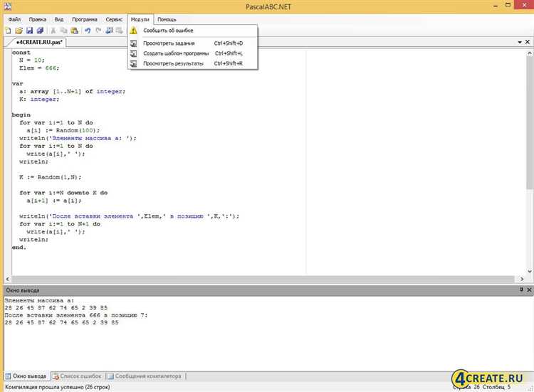The width and height of the screenshot is (534, 392).
Task: Click the warning icon beside Сообщить об ошибке
Action: coord(134,31)
